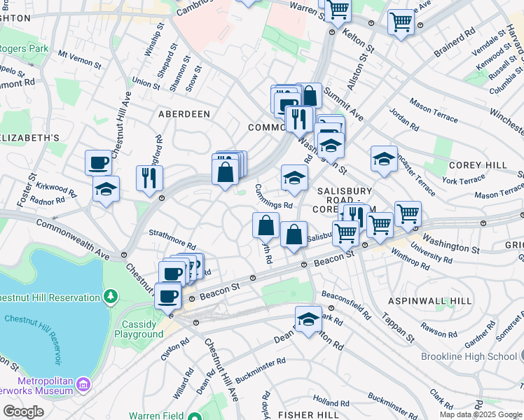Click the shopping cart marker near Brainerd Rd

pos(401,22)
